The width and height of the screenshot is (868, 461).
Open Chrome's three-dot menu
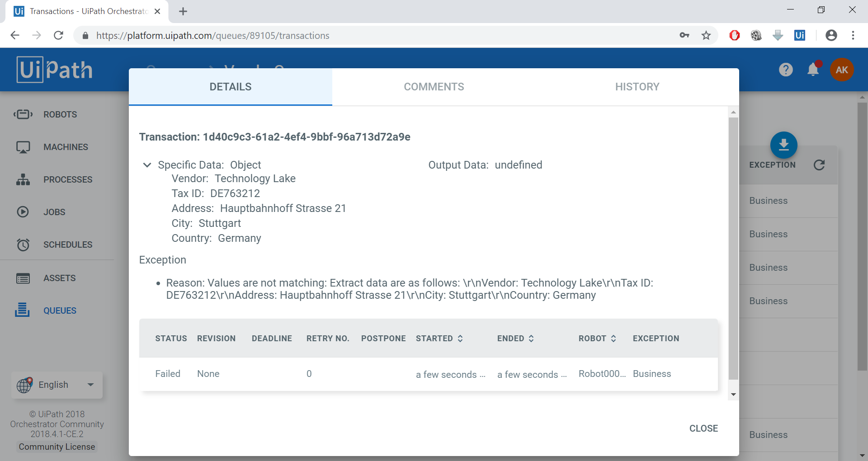(x=853, y=35)
